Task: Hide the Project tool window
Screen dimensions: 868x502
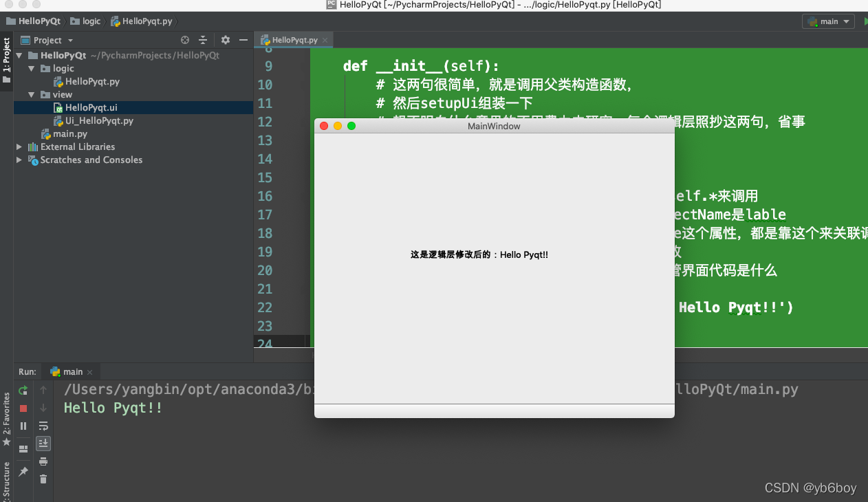Action: tap(244, 40)
